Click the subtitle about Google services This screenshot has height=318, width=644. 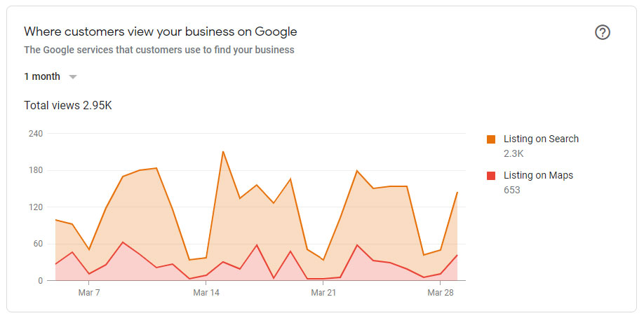159,50
